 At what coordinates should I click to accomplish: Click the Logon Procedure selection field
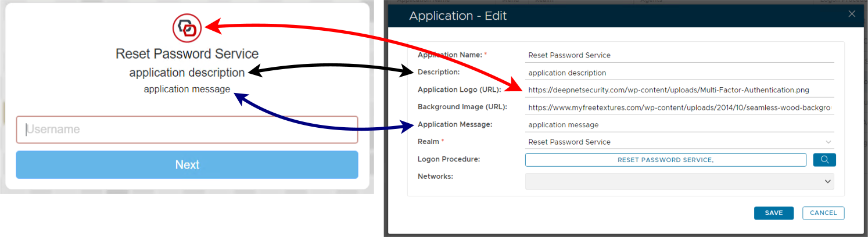[665, 160]
